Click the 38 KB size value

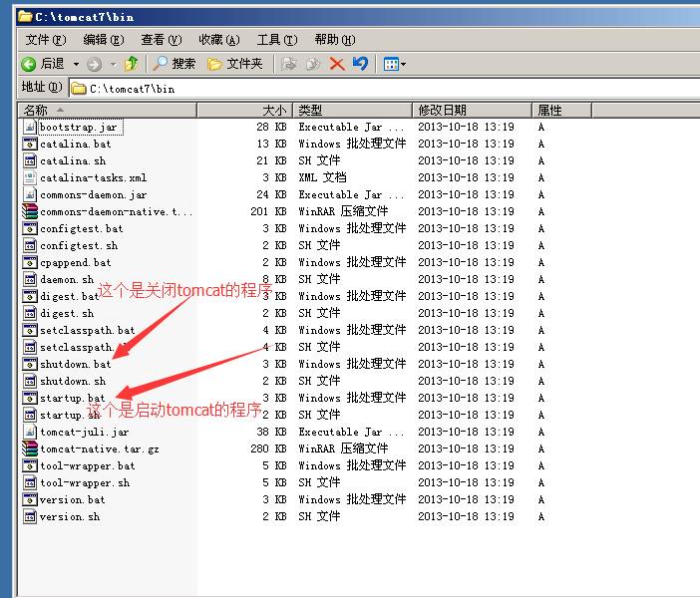271,432
